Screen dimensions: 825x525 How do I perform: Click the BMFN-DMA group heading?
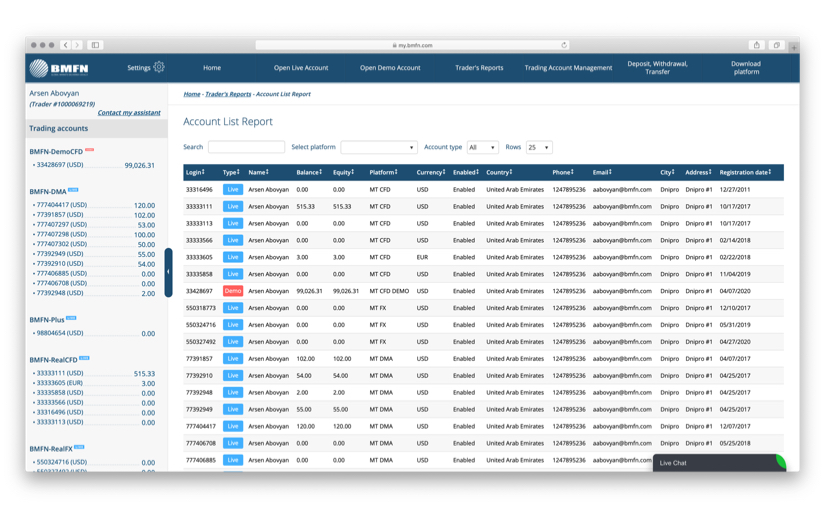48,191
